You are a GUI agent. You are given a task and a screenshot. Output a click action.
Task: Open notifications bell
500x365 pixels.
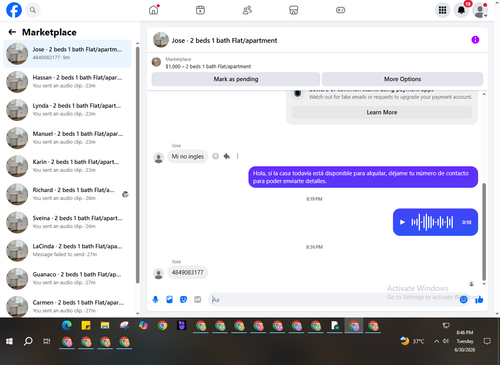click(461, 10)
